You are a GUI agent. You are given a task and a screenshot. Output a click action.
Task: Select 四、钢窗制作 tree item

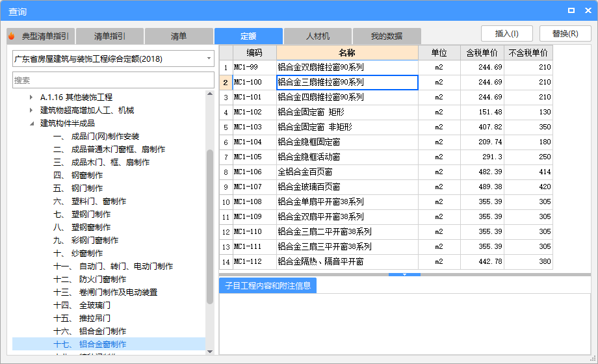tap(78, 175)
